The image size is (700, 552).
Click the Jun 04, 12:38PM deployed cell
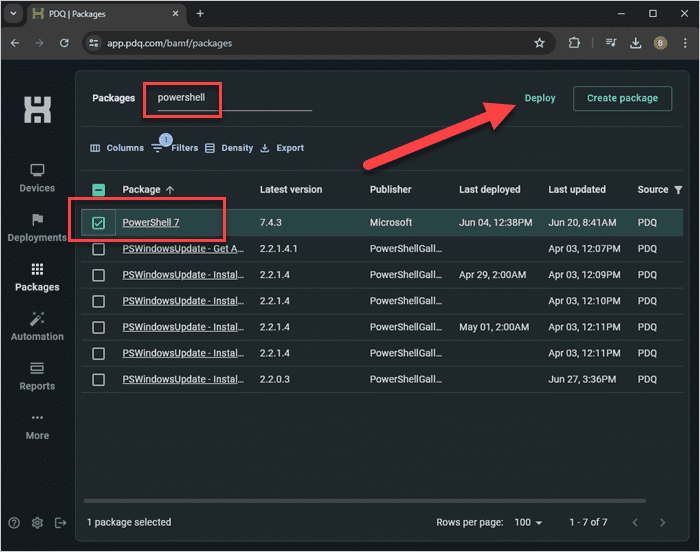click(496, 222)
